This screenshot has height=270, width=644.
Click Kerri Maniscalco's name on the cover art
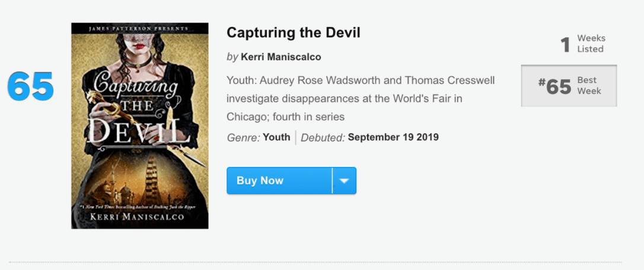[x=139, y=217]
